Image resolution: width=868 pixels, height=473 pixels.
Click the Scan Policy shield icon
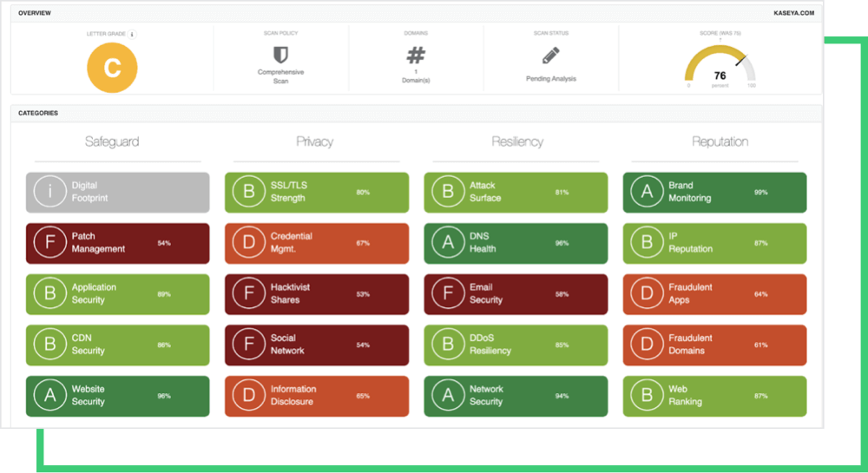click(x=280, y=55)
